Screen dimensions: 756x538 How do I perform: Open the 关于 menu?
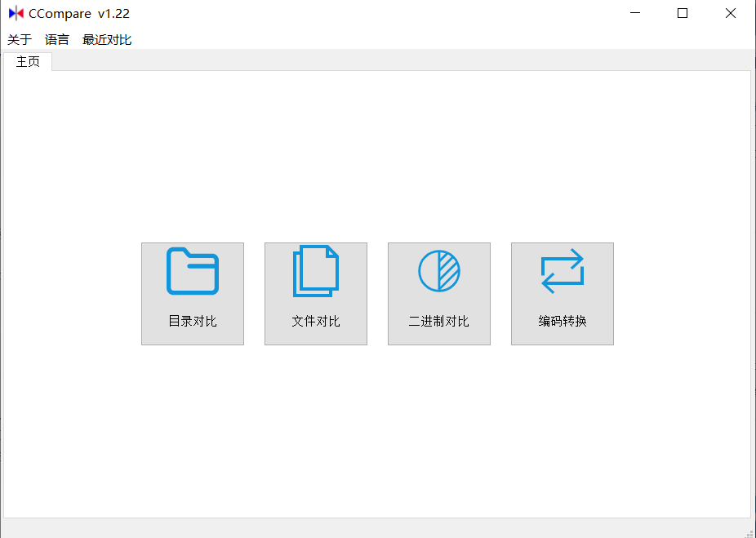pyautogui.click(x=20, y=39)
